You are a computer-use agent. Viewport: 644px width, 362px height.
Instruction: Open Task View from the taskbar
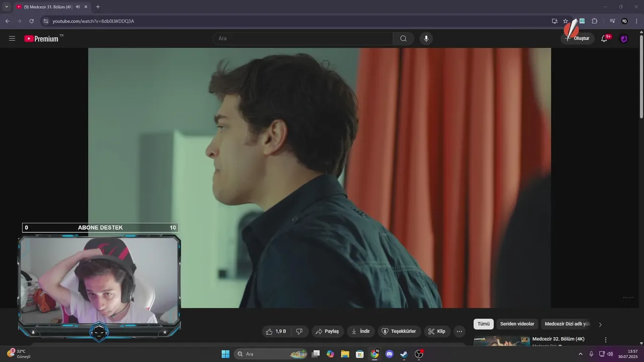315,354
